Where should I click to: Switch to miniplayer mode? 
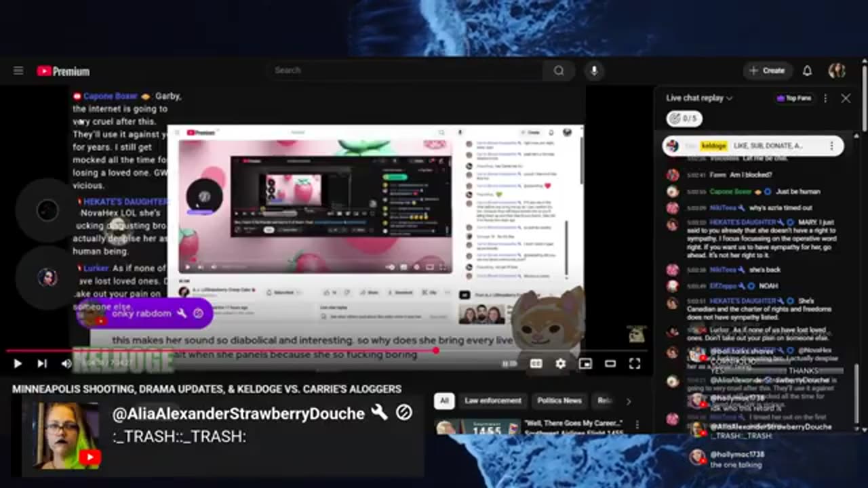pyautogui.click(x=585, y=364)
